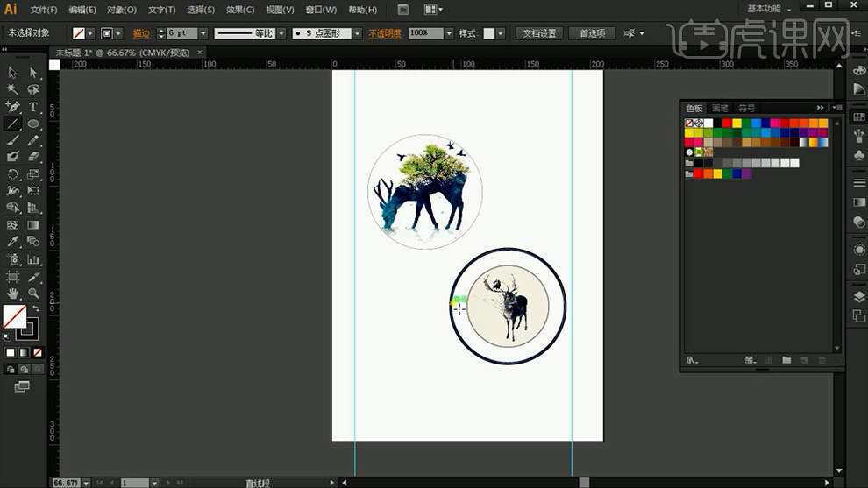The width and height of the screenshot is (868, 488).
Task: Activate the Hand tool
Action: pyautogui.click(x=12, y=293)
